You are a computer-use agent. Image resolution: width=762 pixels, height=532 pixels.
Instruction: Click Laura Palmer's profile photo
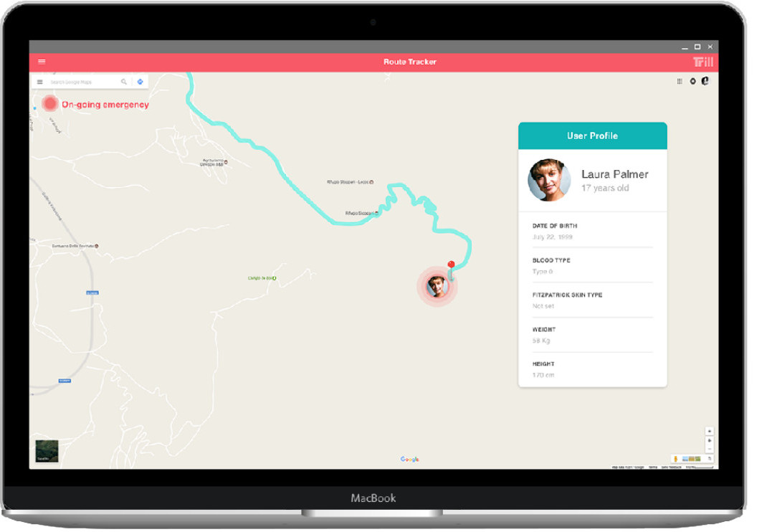tap(549, 180)
